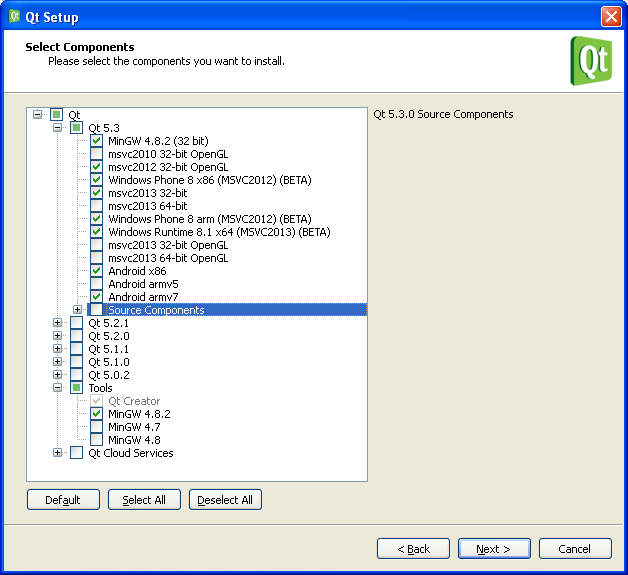Uncheck Windows Runtime 8.1 x64 checkbox

tap(96, 232)
